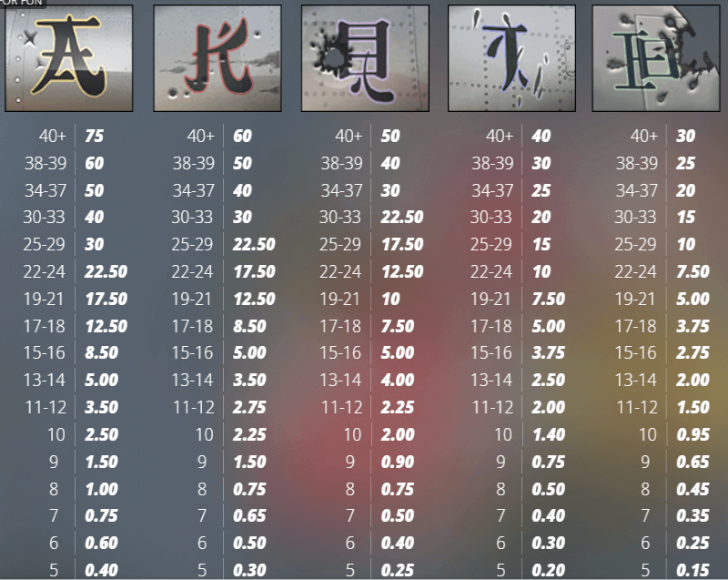This screenshot has width=728, height=580.
Task: Click J column payout 20 for 30-33
Action: pyautogui.click(x=541, y=217)
